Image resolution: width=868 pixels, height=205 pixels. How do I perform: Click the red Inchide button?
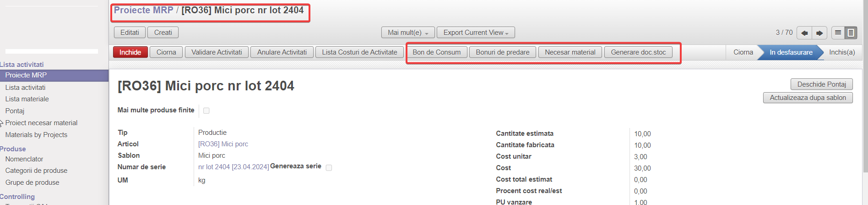[130, 52]
